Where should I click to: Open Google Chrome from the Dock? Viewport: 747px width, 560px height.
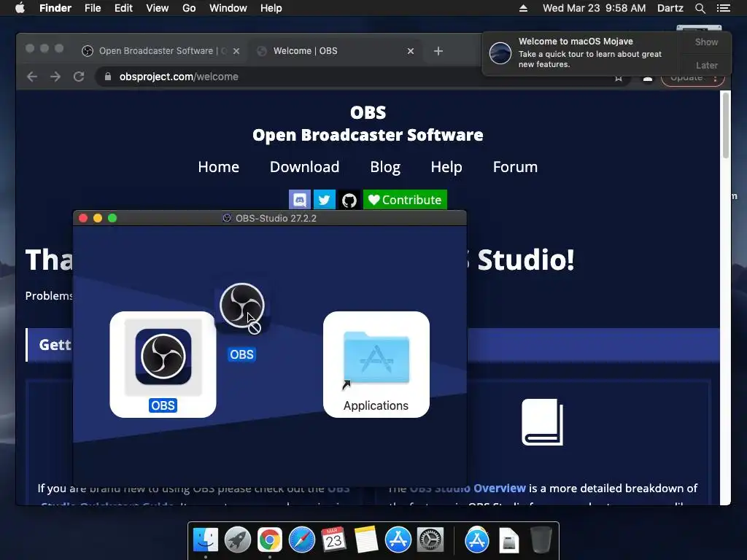[x=270, y=540]
